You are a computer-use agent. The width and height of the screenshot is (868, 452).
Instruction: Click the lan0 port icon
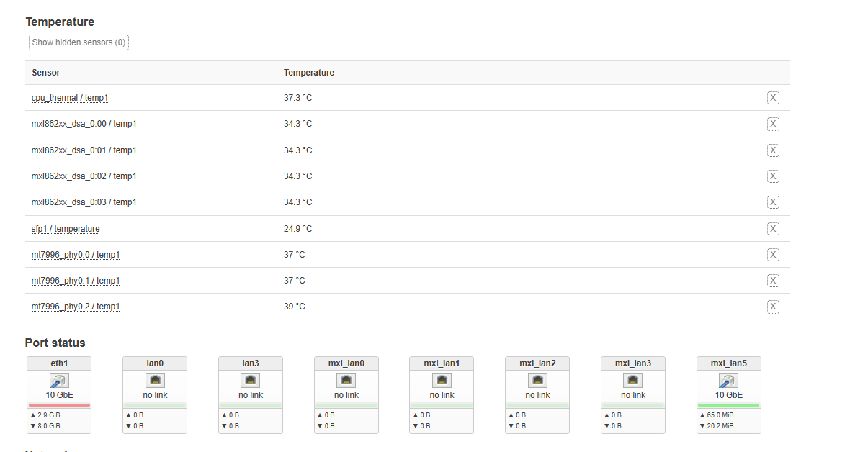coord(155,381)
